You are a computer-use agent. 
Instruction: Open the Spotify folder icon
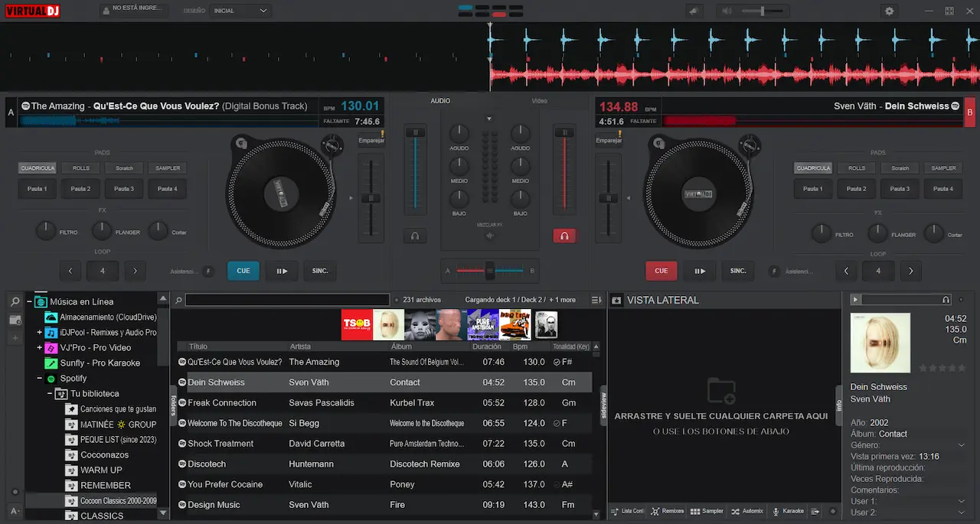(51, 379)
